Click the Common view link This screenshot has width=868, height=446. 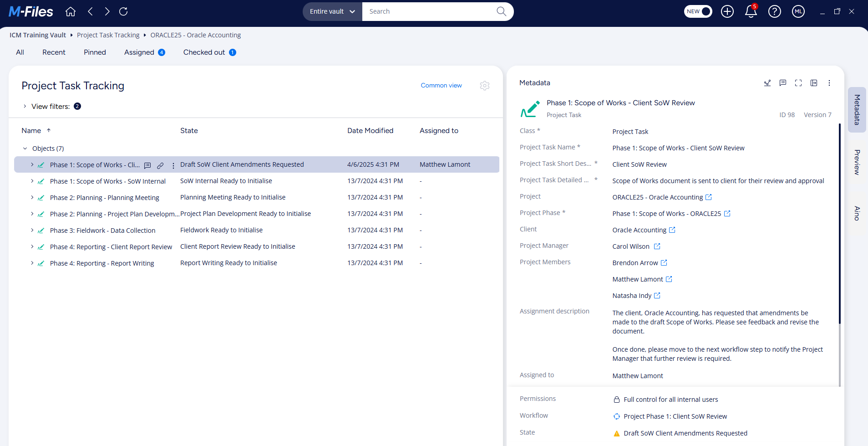[441, 86]
